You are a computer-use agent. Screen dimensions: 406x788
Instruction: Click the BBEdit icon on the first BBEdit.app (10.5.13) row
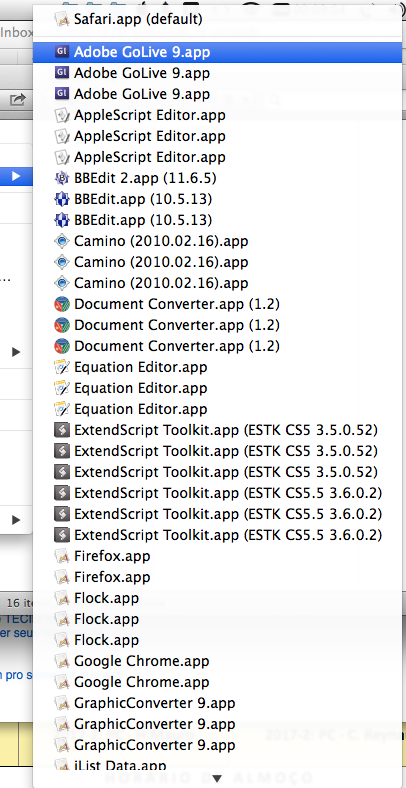click(x=61, y=200)
